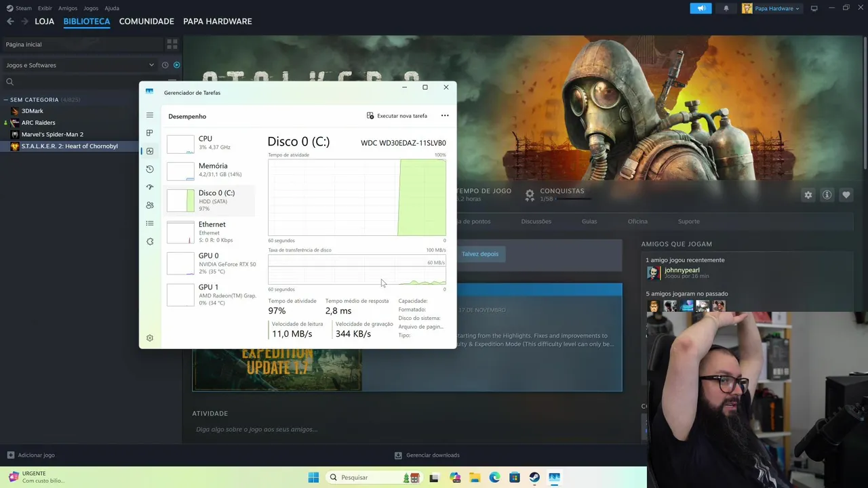Open friend johnnypearl profile
868x488 pixels.
682,270
